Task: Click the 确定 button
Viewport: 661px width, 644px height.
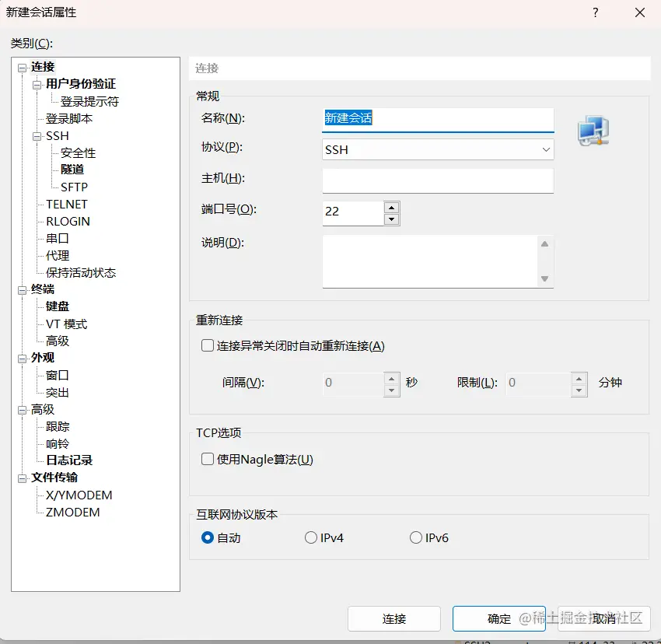Action: tap(499, 618)
